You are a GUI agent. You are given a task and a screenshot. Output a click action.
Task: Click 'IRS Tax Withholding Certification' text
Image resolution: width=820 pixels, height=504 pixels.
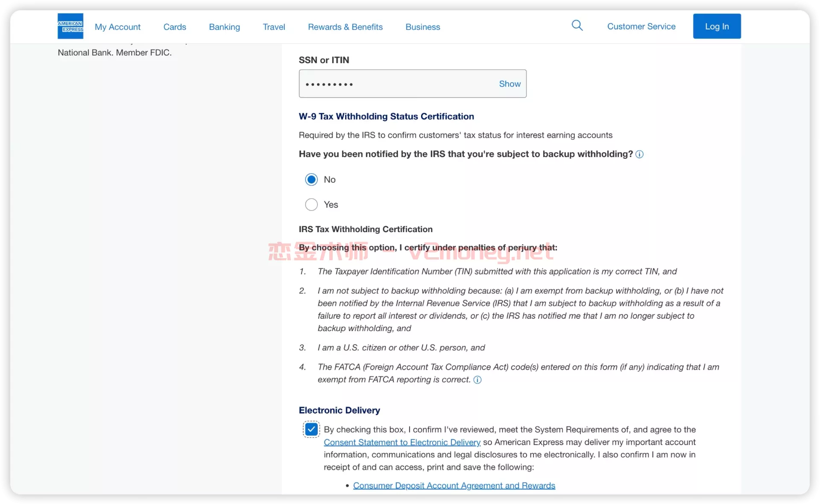click(x=366, y=229)
